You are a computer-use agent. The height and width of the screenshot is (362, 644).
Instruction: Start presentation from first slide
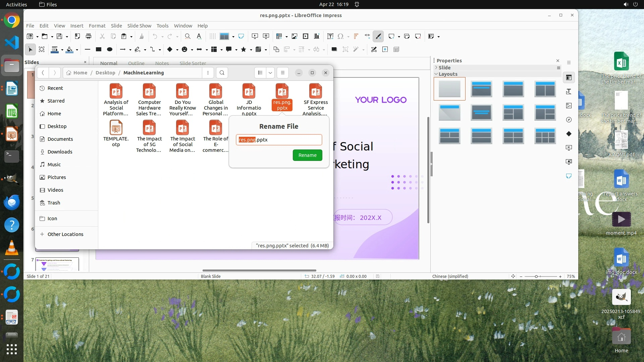(255, 36)
